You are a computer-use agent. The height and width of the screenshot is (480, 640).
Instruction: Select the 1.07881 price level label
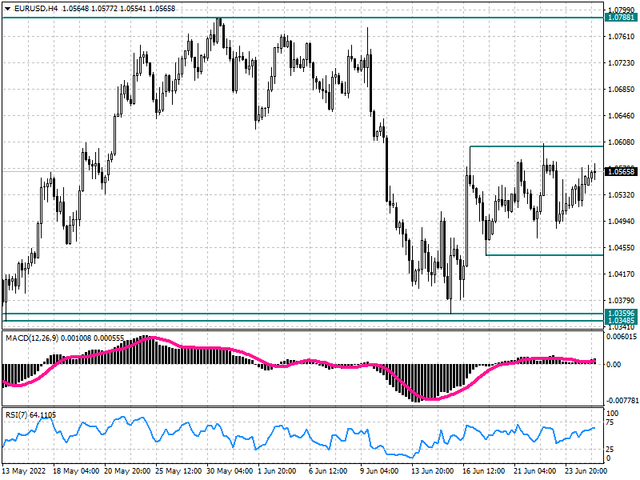pos(620,17)
